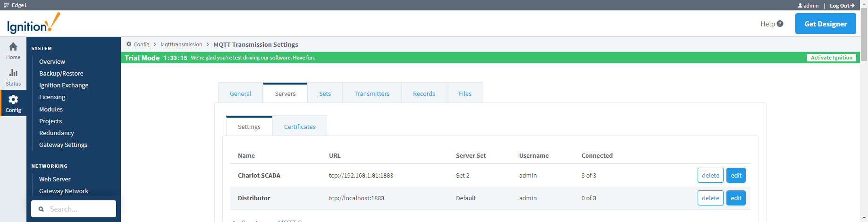Click the breadcrumb gear icon next to Config
This screenshot has height=222, width=868.
[x=128, y=44]
